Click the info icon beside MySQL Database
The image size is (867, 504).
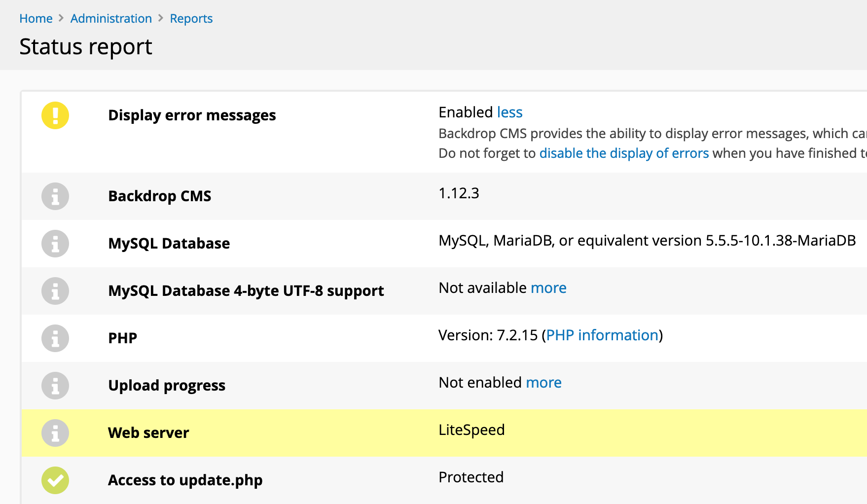click(x=55, y=244)
